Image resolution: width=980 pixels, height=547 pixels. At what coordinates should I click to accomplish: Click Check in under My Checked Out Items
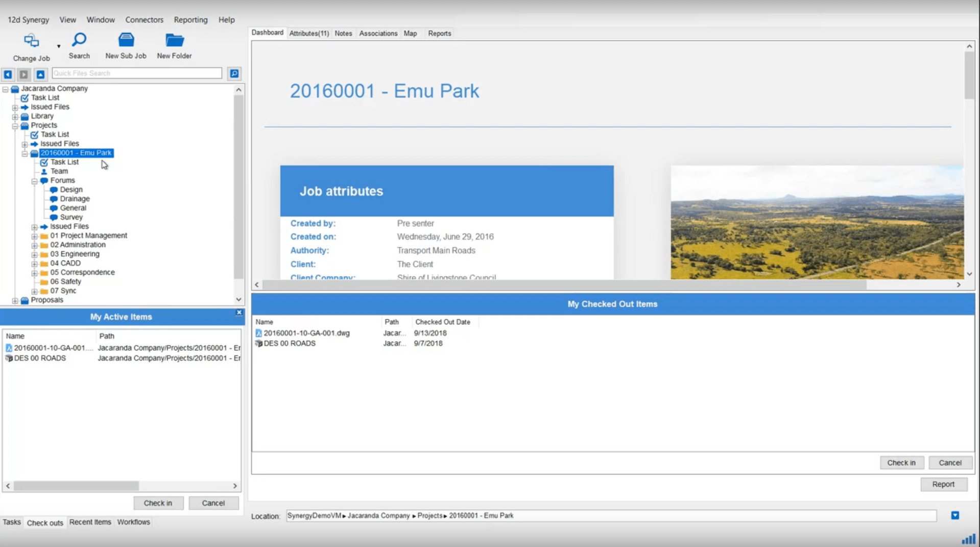click(901, 463)
